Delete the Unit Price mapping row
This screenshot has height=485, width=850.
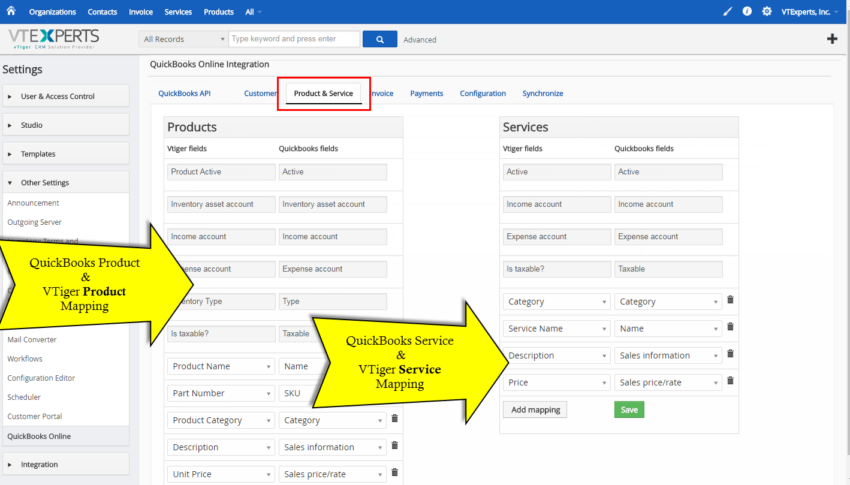(x=395, y=473)
